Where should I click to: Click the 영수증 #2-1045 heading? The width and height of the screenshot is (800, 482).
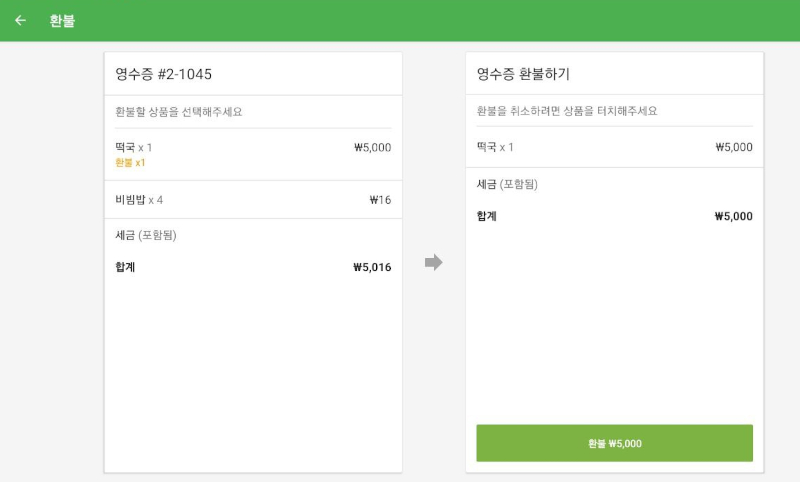pyautogui.click(x=163, y=74)
